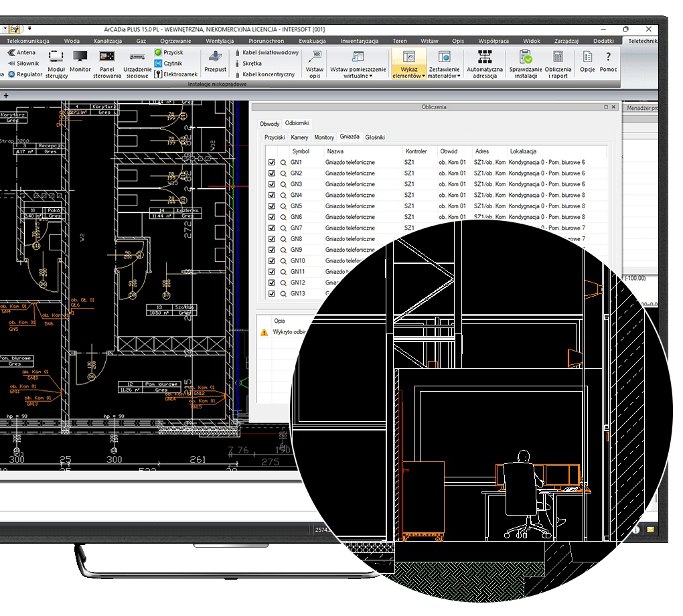Insert a Monitor device

80,61
